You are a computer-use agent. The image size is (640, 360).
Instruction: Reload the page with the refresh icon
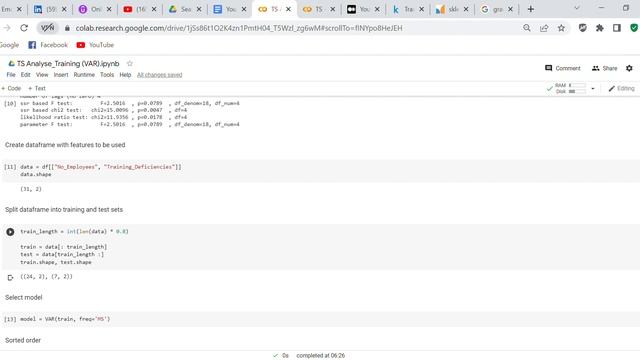(x=24, y=28)
